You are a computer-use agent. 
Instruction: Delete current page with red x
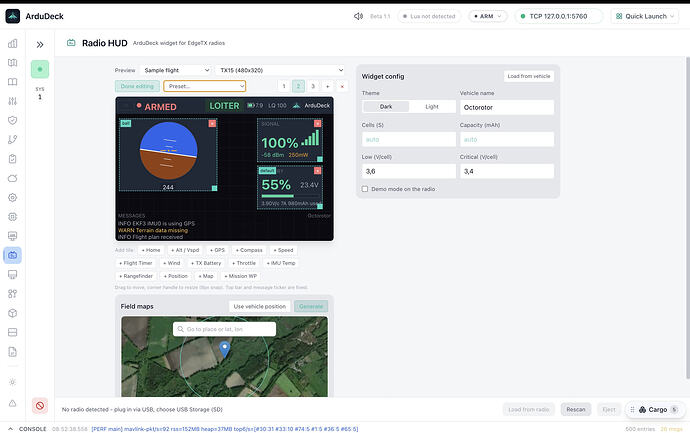[342, 86]
